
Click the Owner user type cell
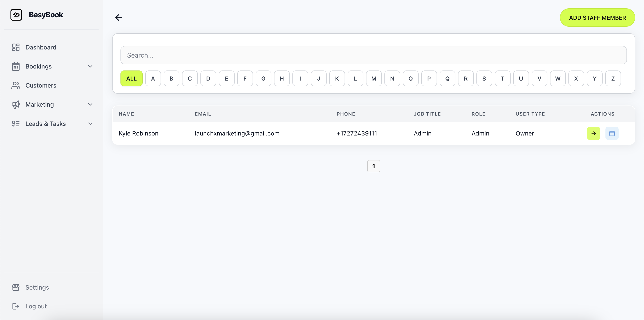[525, 133]
